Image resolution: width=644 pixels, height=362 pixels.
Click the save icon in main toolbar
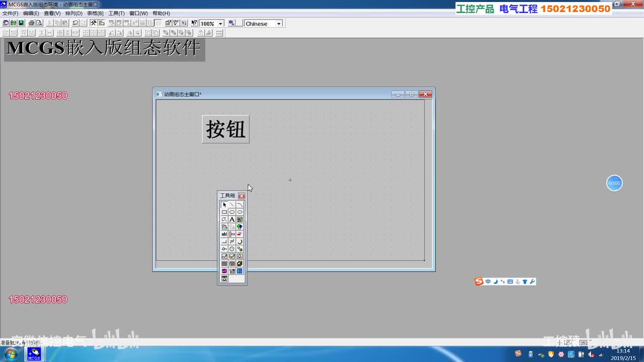click(x=21, y=23)
